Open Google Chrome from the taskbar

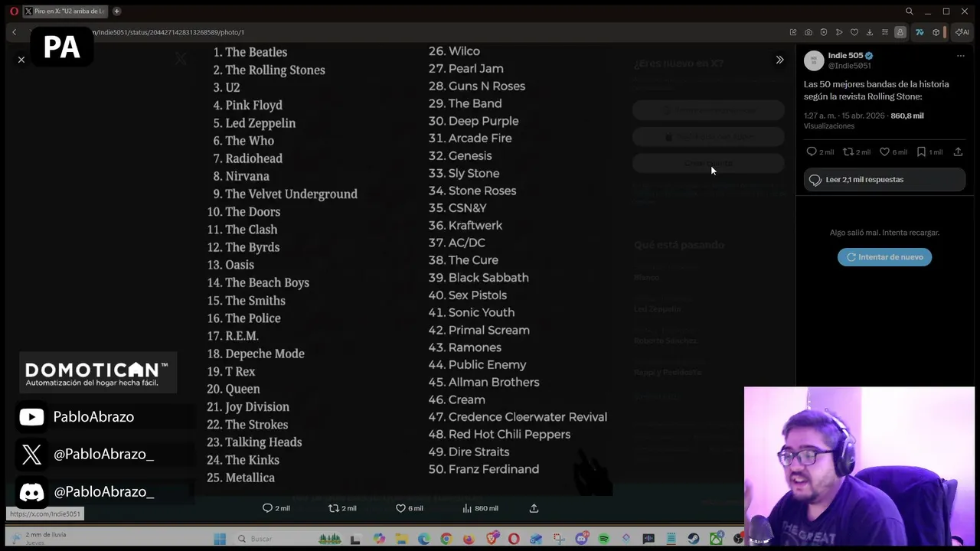point(446,539)
